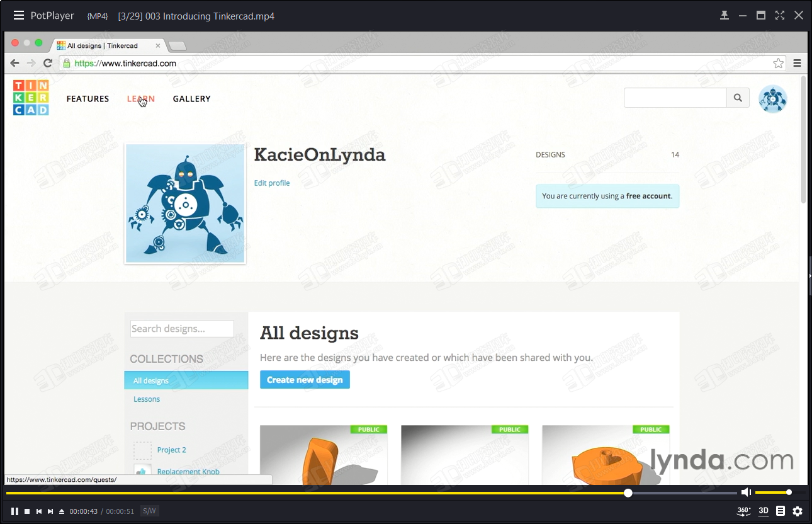Mute audio using the speaker icon
812x524 pixels.
coord(746,493)
